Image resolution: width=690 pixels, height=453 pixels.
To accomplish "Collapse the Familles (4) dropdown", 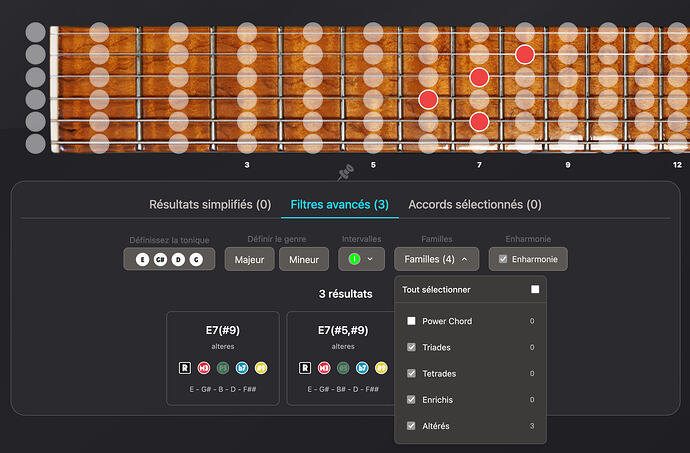I will [435, 259].
